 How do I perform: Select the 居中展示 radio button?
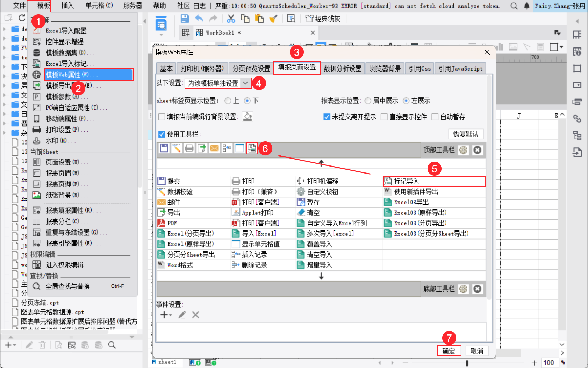pyautogui.click(x=368, y=101)
